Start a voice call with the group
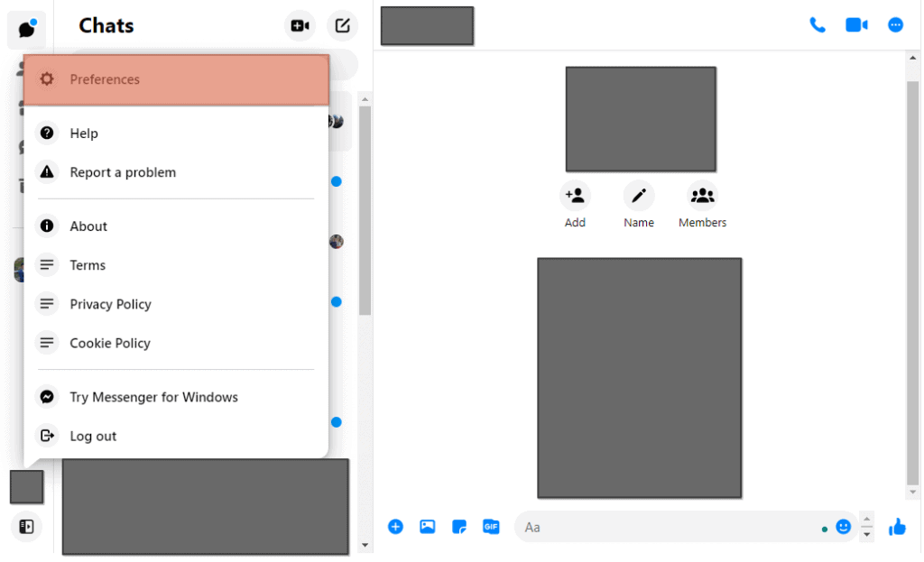 [818, 24]
